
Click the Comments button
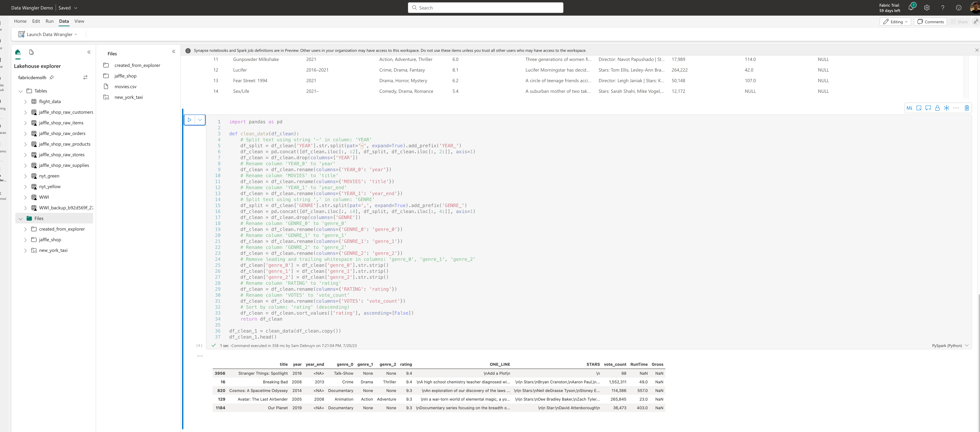[x=930, y=22]
